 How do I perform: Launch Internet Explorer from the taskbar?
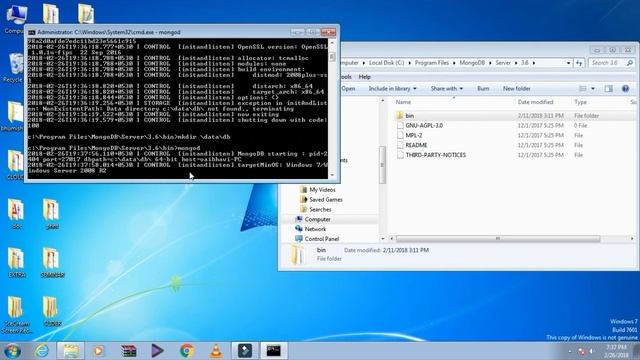[42, 351]
